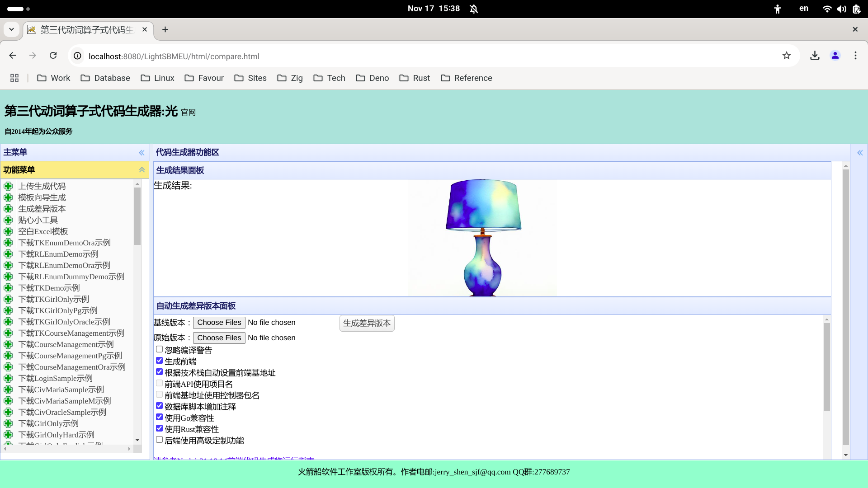868x488 pixels.
Task: Enable 忽略编译警告 checkbox
Action: pyautogui.click(x=159, y=349)
